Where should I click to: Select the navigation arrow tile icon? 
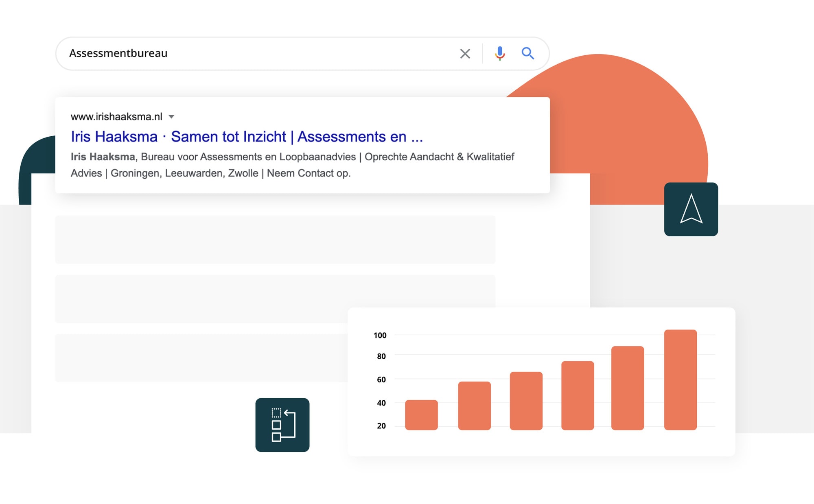point(691,209)
